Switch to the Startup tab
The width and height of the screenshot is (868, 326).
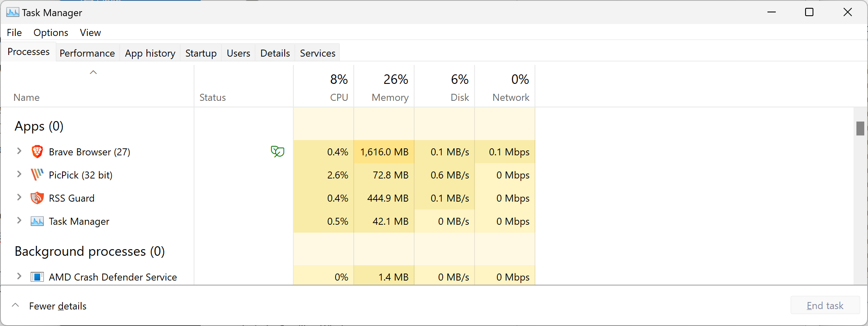point(201,53)
